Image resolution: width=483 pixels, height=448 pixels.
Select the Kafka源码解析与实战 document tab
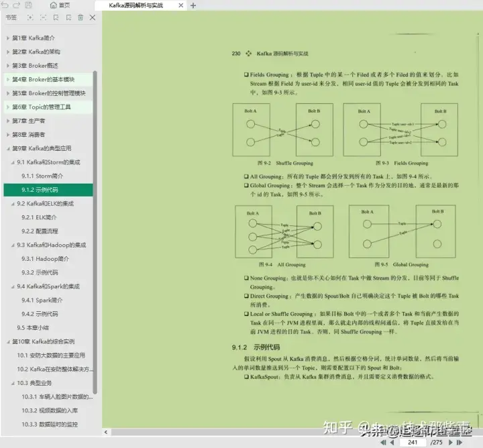coord(136,5)
